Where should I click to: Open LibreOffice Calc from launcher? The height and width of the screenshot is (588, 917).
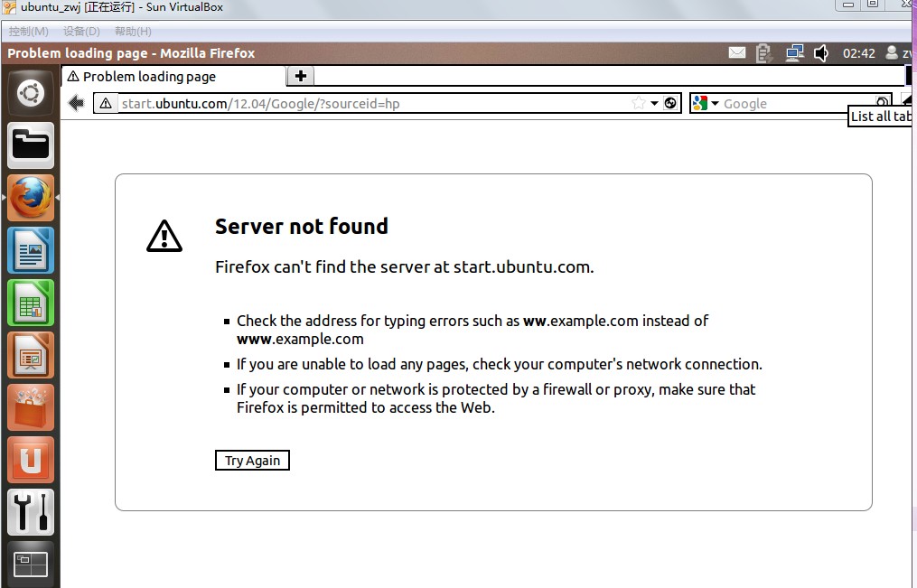tap(31, 303)
